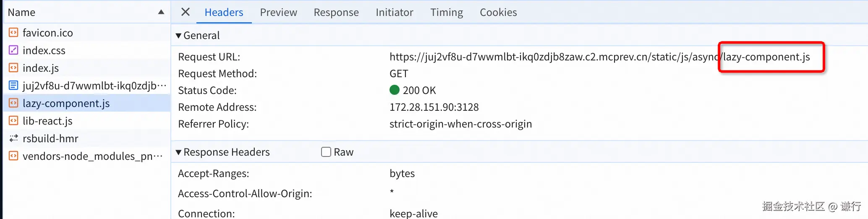Click the Request URL value text
This screenshot has width=868, height=219.
point(599,57)
